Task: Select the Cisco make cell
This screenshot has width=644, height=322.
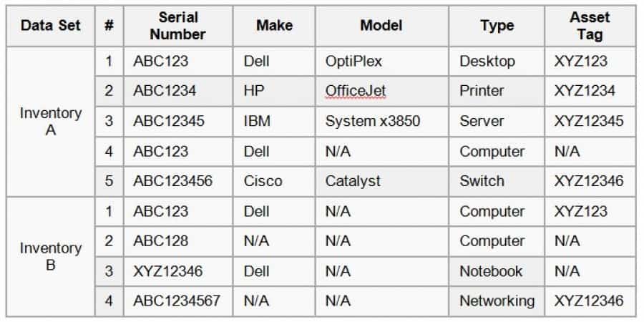Action: coord(263,182)
